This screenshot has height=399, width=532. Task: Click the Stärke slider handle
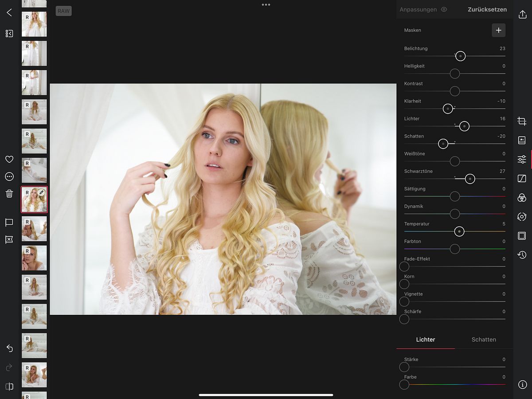tap(404, 367)
